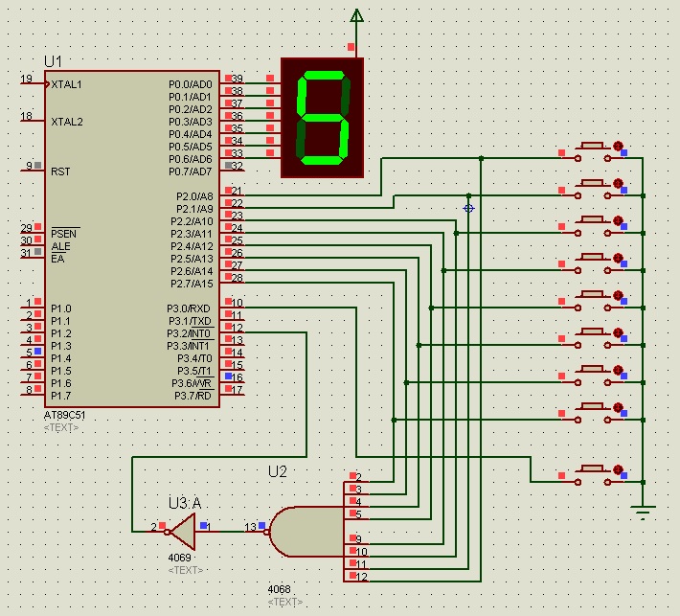Click the push button wired to P2.3/A11
Screen dimensions: 680x616
point(593,263)
